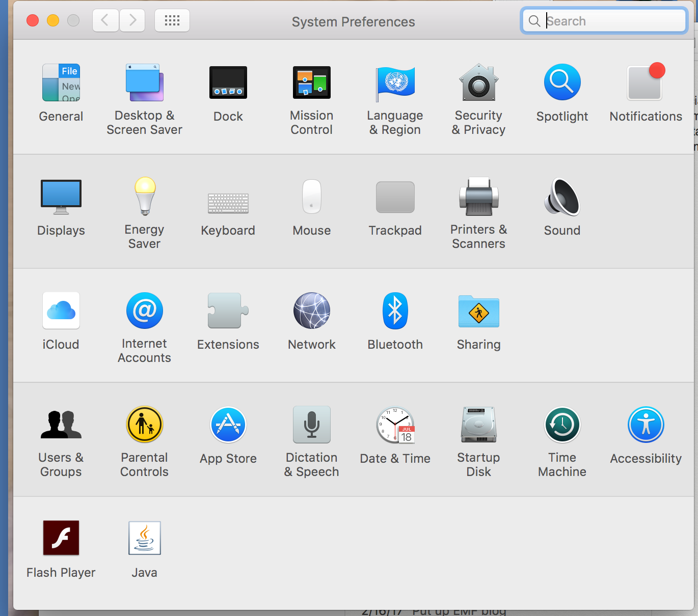Open the Java preference pane
The height and width of the screenshot is (616, 698).
(145, 538)
